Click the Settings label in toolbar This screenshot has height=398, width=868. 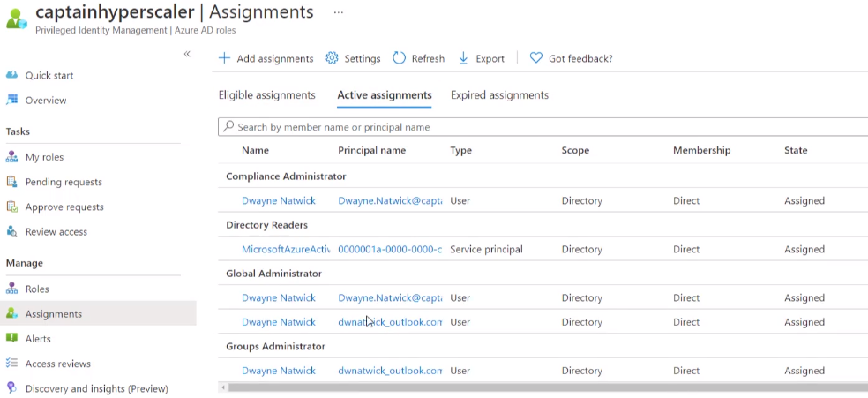click(x=363, y=58)
